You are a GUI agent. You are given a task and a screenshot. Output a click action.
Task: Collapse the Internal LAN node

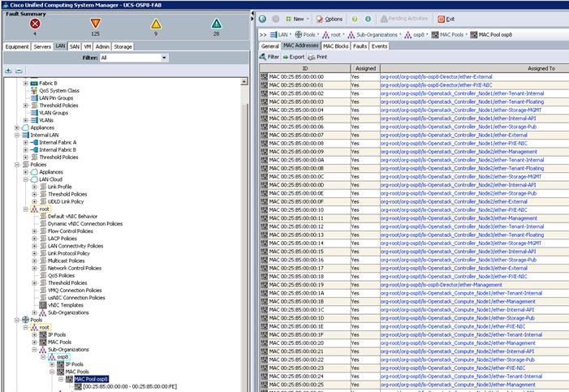tap(17, 135)
